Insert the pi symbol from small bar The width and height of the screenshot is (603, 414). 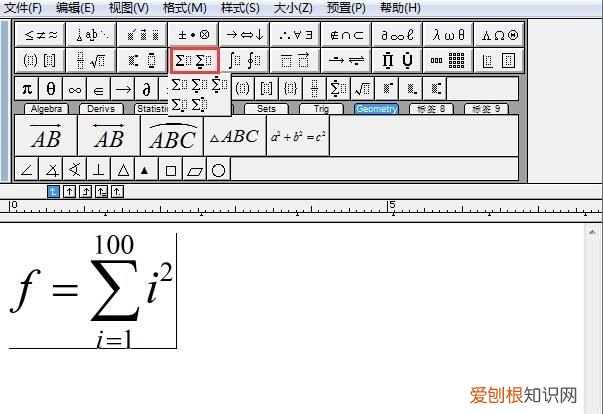(27, 89)
